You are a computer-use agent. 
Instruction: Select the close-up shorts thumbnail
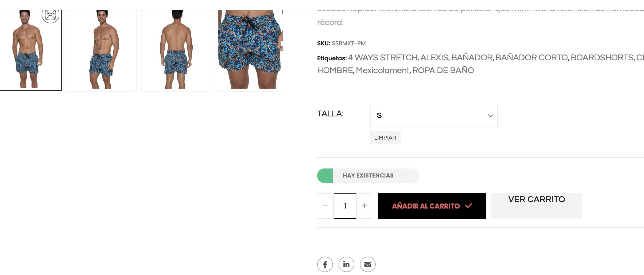(249, 50)
